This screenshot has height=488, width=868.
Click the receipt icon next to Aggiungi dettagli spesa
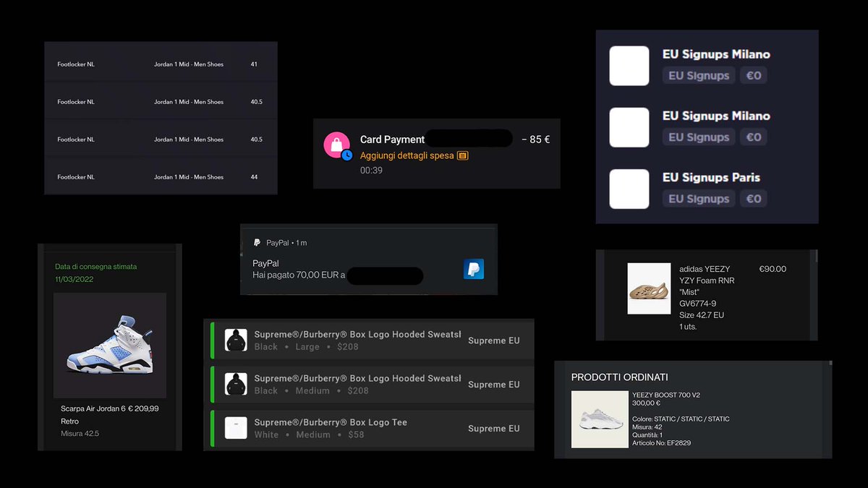(462, 155)
